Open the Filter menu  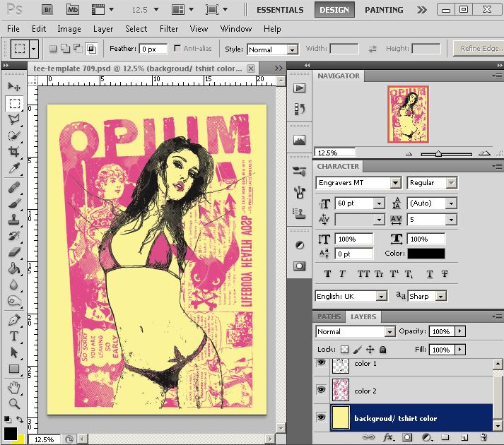point(169,29)
